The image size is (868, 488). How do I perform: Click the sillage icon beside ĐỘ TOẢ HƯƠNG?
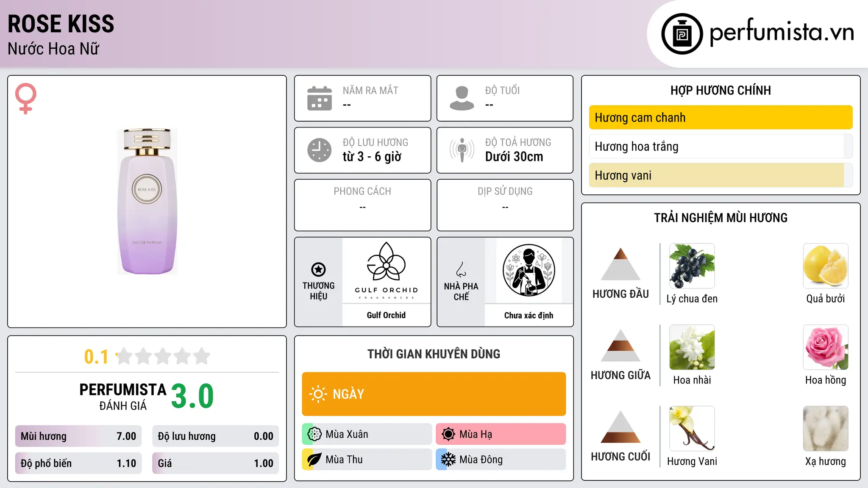[462, 150]
